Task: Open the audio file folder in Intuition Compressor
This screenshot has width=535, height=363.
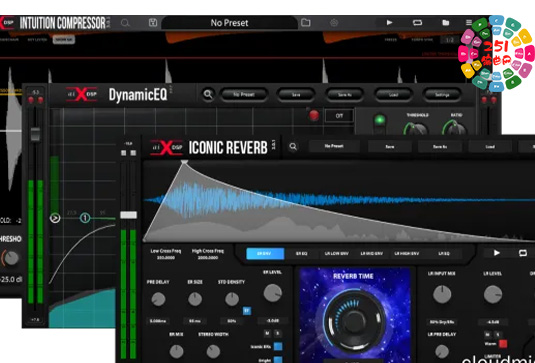Action: pyautogui.click(x=446, y=23)
